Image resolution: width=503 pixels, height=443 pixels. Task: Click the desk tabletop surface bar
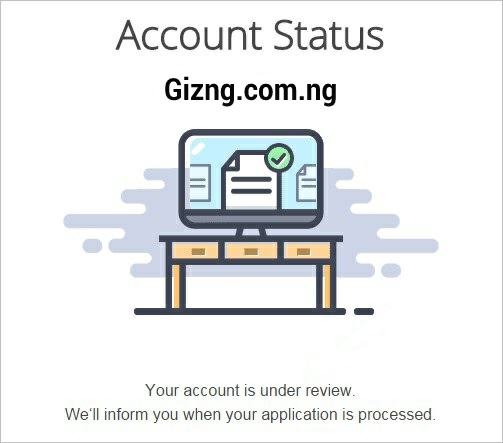pyautogui.click(x=251, y=238)
